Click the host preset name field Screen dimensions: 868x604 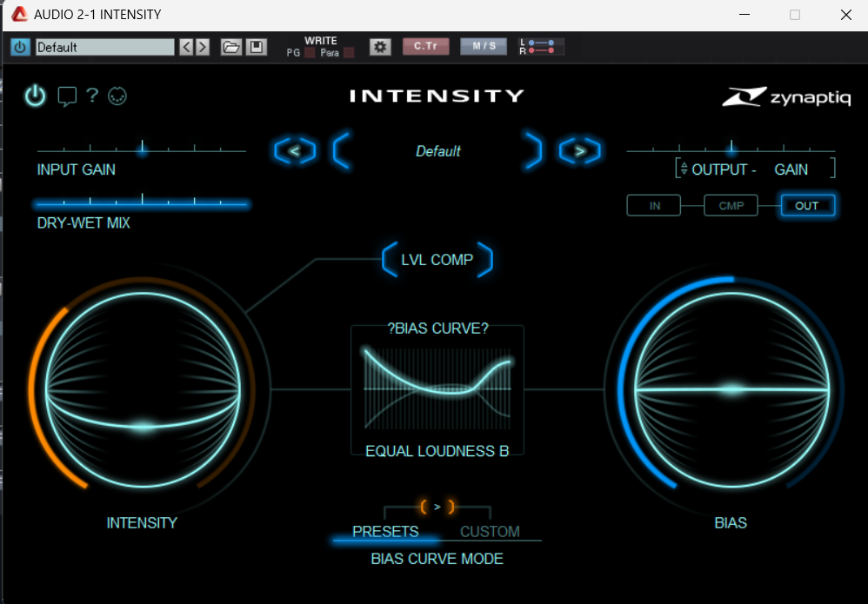(105, 47)
